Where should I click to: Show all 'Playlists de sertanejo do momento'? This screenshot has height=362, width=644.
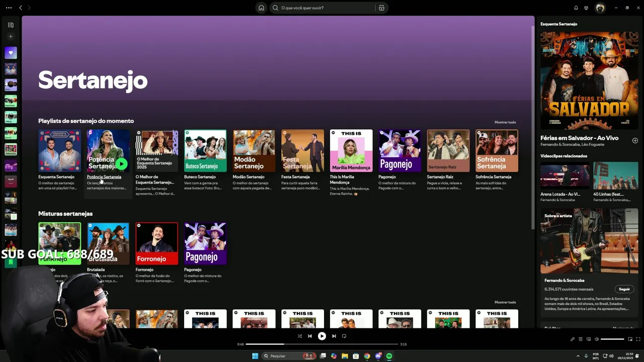505,122
